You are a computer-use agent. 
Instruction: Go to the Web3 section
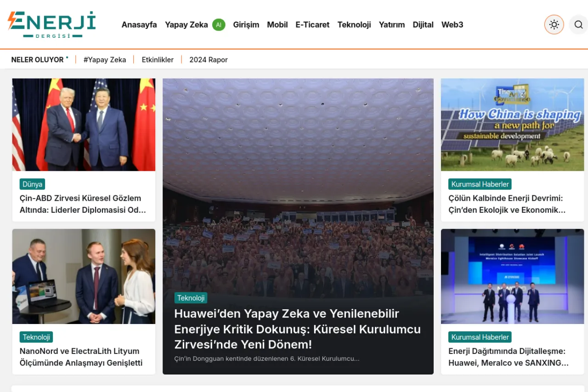click(452, 25)
